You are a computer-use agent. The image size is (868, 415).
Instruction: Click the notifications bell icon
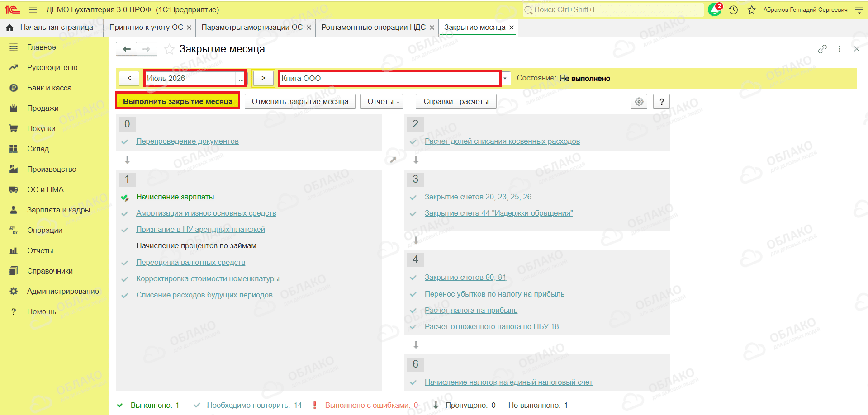[x=715, y=9]
